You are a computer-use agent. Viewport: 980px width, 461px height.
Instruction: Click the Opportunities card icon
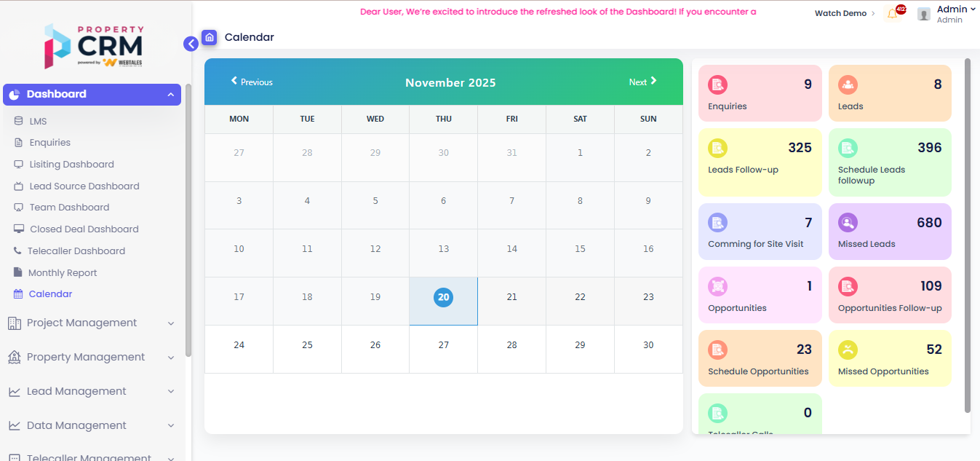point(717,286)
